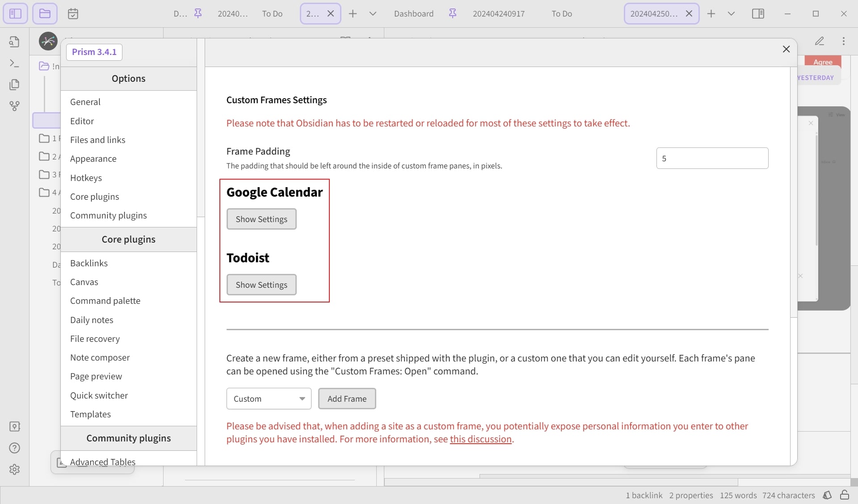
Task: Click the lock icon in status bar
Action: (x=845, y=495)
